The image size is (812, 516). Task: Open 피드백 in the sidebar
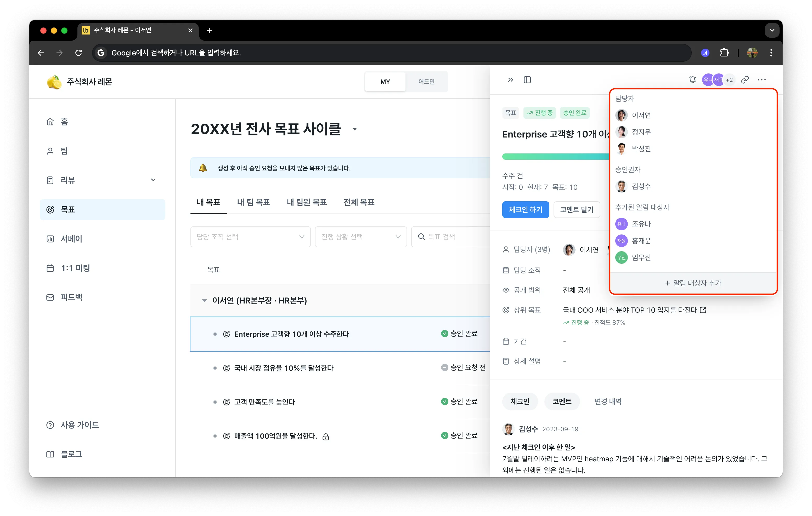(102, 297)
